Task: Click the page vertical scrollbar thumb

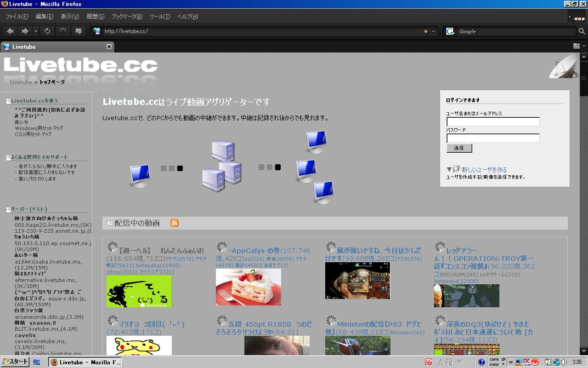Action: coord(584,79)
